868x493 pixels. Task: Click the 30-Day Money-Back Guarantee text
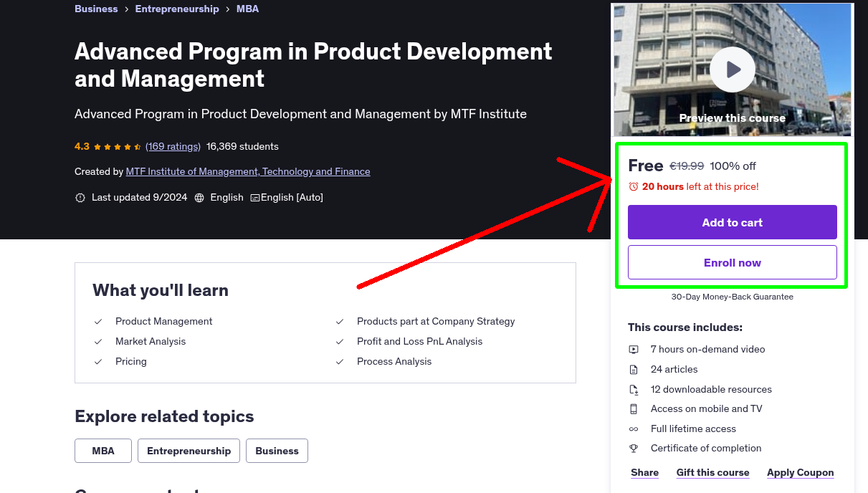click(733, 297)
